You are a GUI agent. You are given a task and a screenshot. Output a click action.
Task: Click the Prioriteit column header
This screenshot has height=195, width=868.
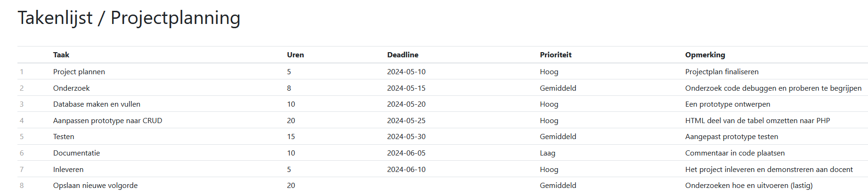point(556,55)
